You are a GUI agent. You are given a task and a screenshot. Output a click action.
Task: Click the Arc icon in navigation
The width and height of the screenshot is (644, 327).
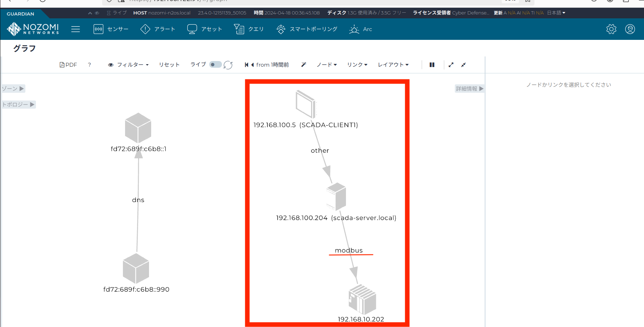(354, 29)
